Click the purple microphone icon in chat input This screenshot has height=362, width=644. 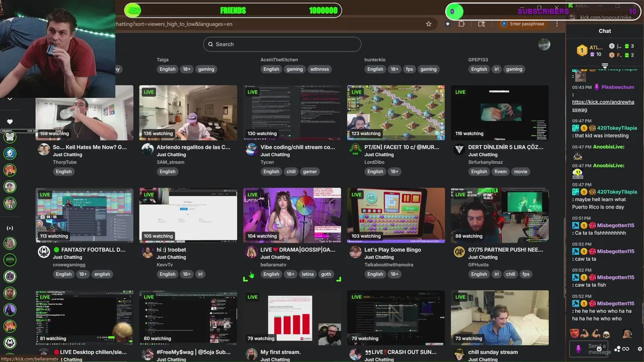[x=578, y=348]
